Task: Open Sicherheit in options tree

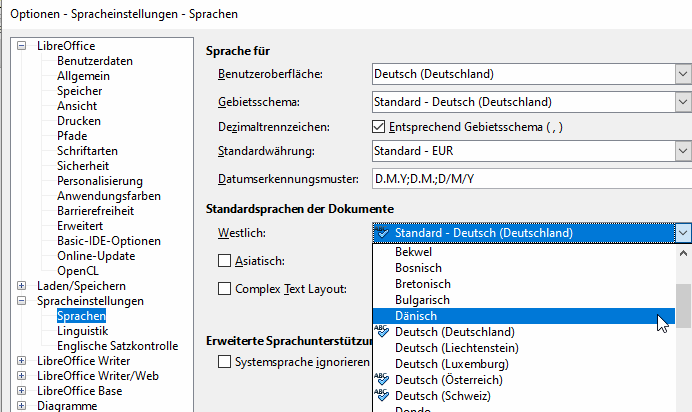Action: pos(83,166)
